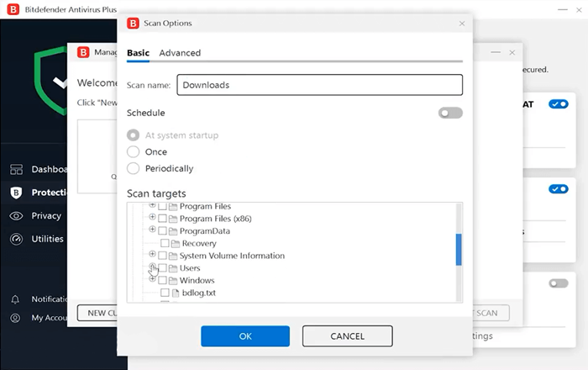Click the Recovery folder icon
Image resolution: width=588 pixels, height=370 pixels.
[x=175, y=244]
